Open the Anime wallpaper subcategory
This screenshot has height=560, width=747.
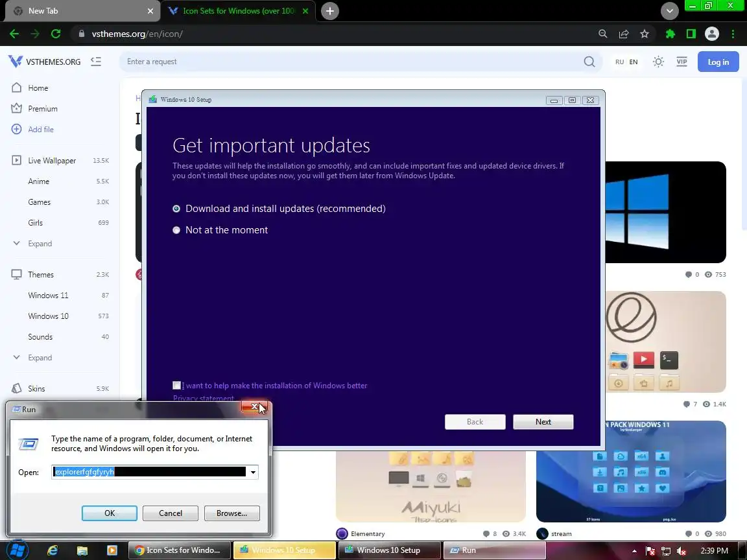39,181
